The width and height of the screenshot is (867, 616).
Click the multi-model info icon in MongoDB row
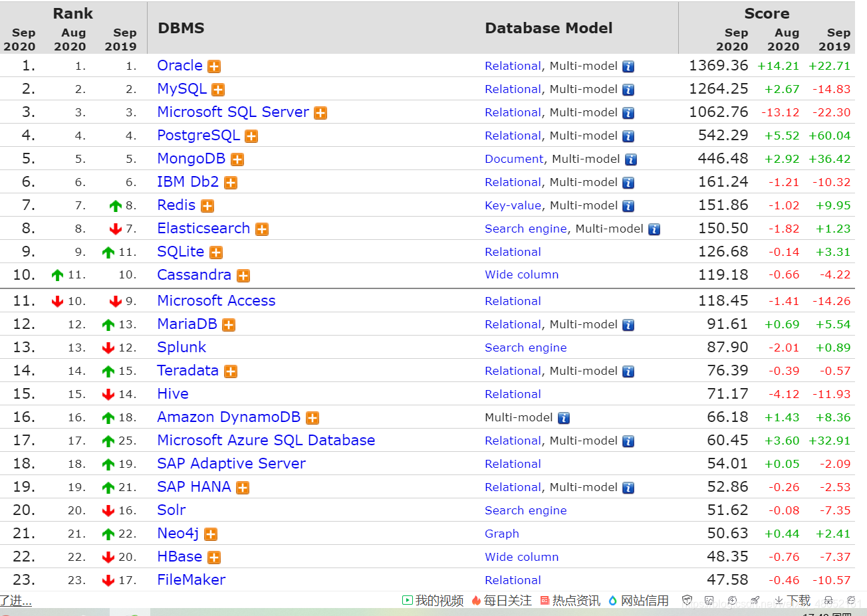(631, 159)
